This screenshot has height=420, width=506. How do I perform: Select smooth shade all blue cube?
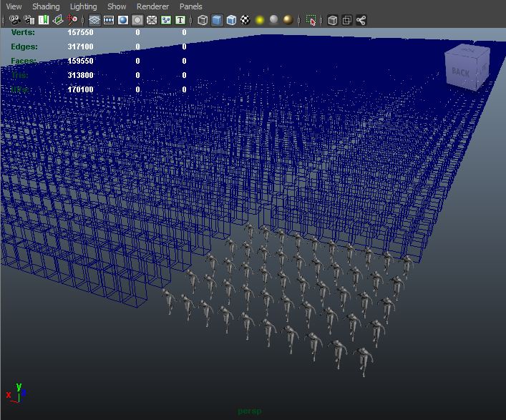pos(218,20)
